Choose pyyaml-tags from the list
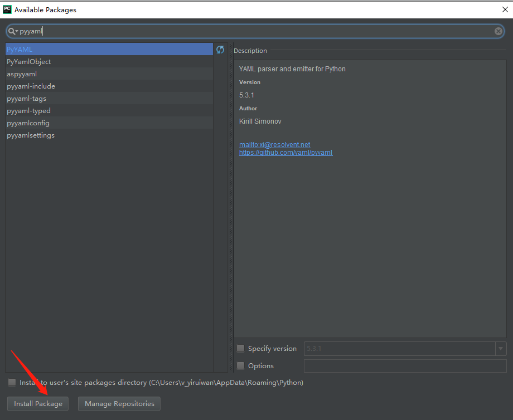Viewport: 513px width, 420px height. pos(109,99)
